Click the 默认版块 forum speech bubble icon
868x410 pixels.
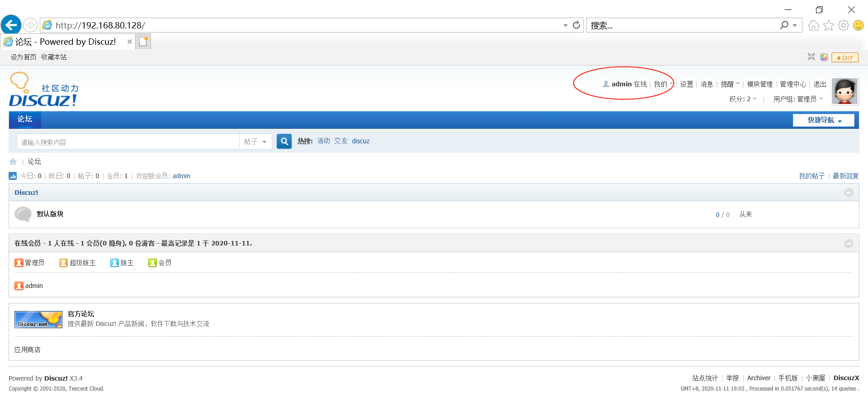[23, 214]
